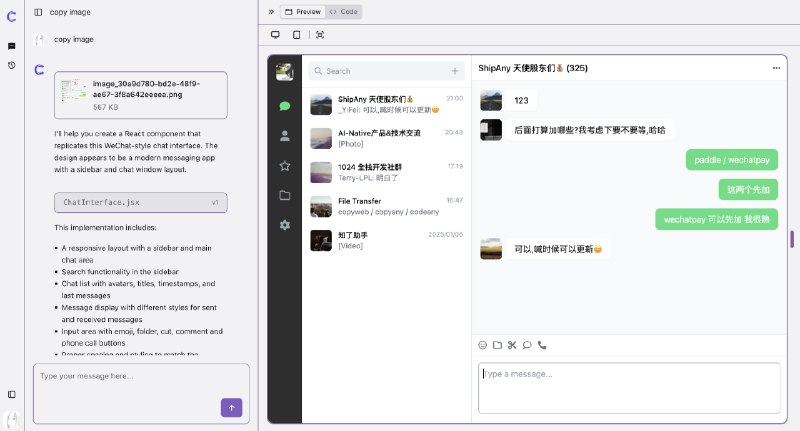
Task: Click the plus icon beside Search
Action: pyautogui.click(x=455, y=71)
